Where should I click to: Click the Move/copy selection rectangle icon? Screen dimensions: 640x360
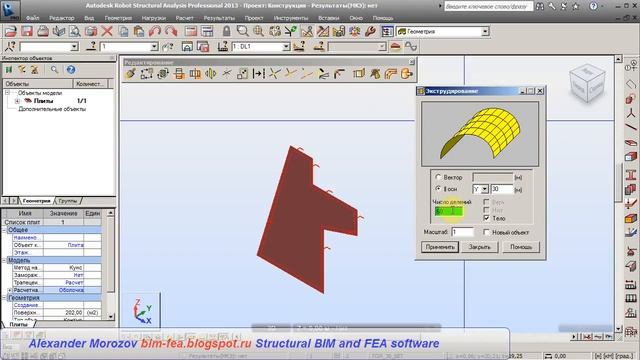pyautogui.click(x=147, y=74)
